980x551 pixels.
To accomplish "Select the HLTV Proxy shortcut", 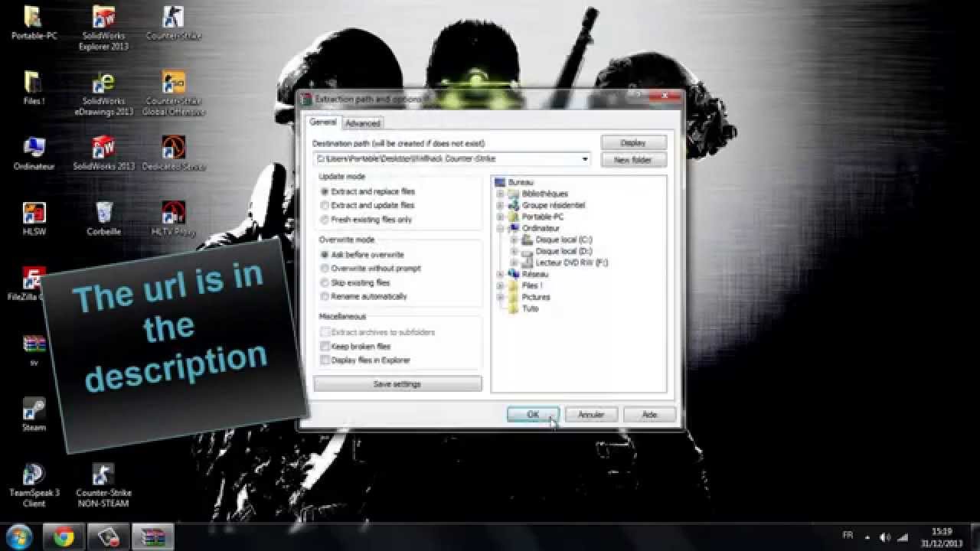I will pyautogui.click(x=174, y=218).
